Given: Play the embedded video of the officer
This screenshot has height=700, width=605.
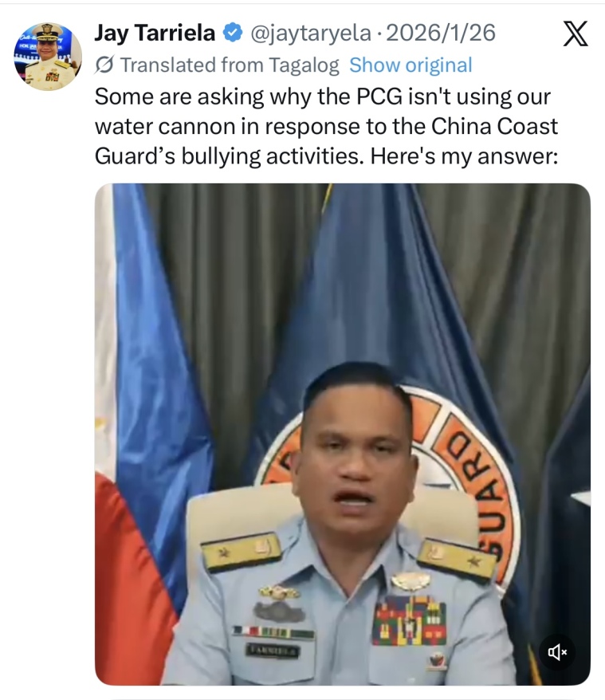Looking at the screenshot, I should (x=343, y=434).
